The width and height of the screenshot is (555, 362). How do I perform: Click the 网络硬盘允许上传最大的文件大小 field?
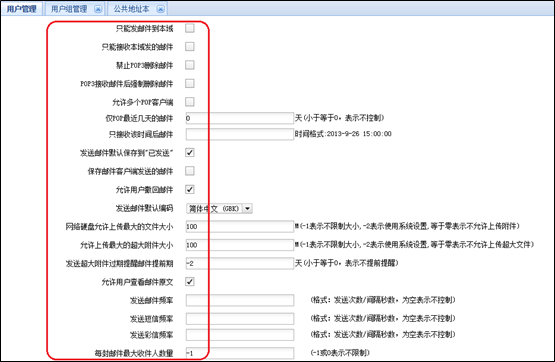tap(240, 226)
